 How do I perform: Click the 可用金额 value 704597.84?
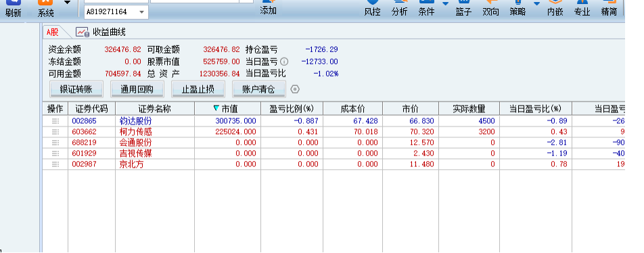pos(123,74)
